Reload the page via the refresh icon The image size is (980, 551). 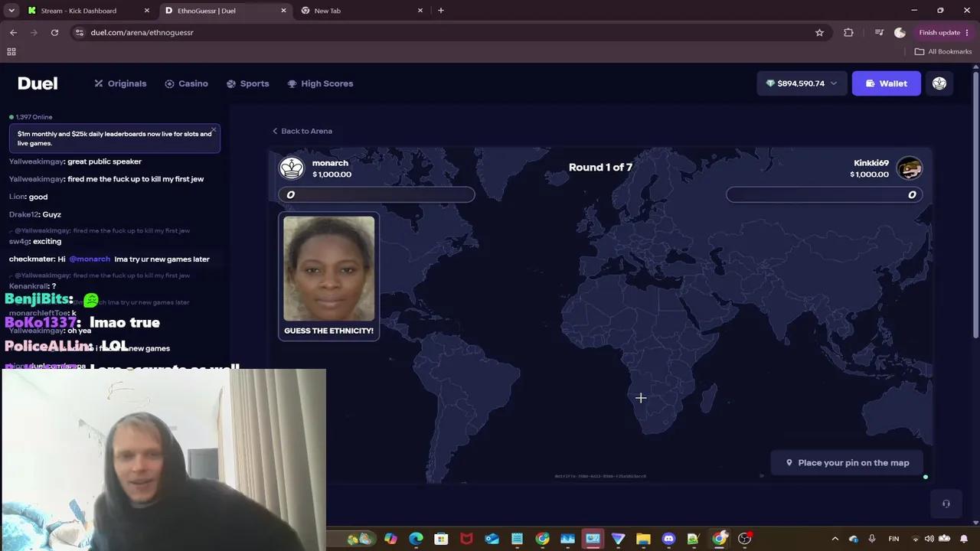tap(54, 32)
